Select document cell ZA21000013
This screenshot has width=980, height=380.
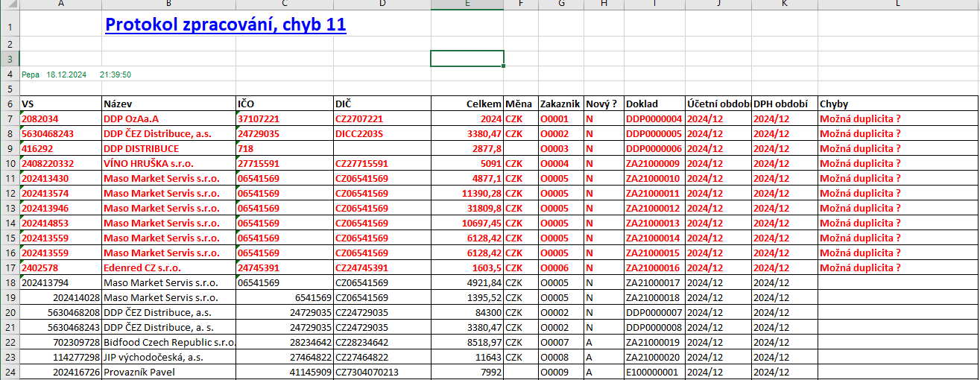coord(654,223)
